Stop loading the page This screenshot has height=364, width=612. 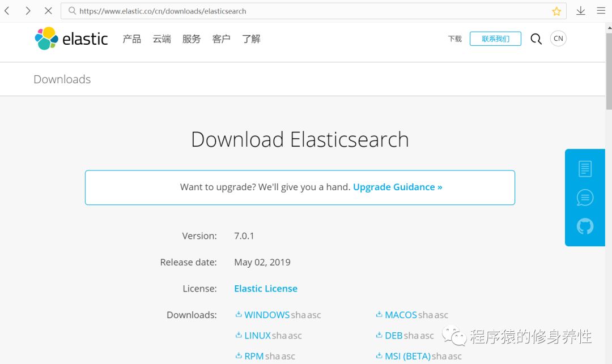coord(48,11)
